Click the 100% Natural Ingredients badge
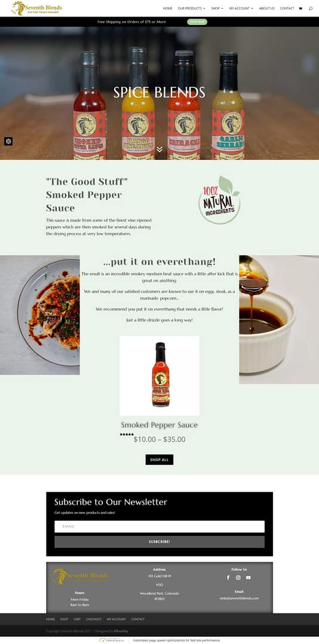 (219, 200)
